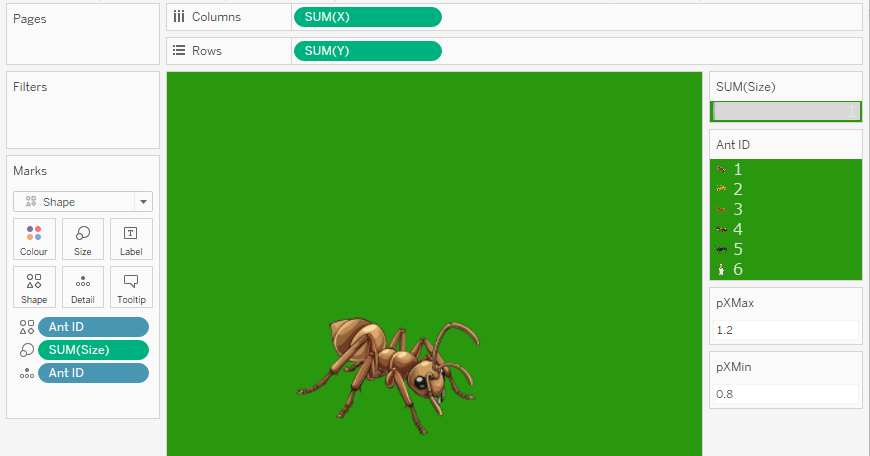Click detail icon beside bottom Ant ID pill

[x=26, y=373]
